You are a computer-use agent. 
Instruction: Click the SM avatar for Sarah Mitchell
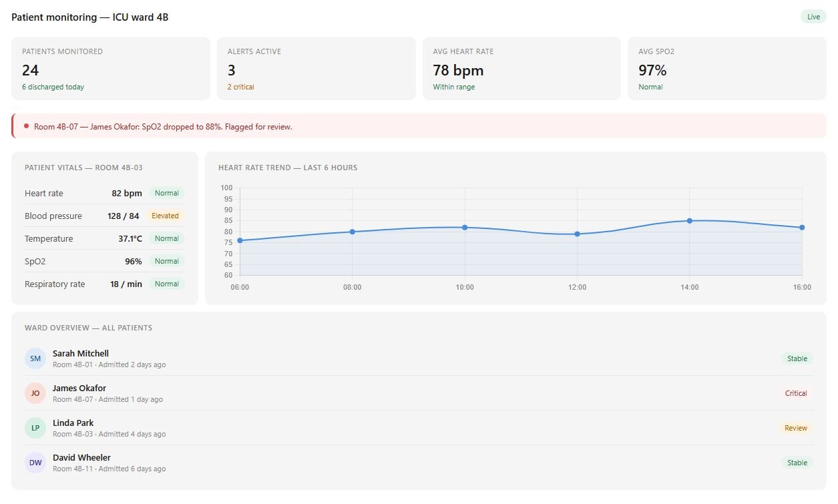pos(35,358)
